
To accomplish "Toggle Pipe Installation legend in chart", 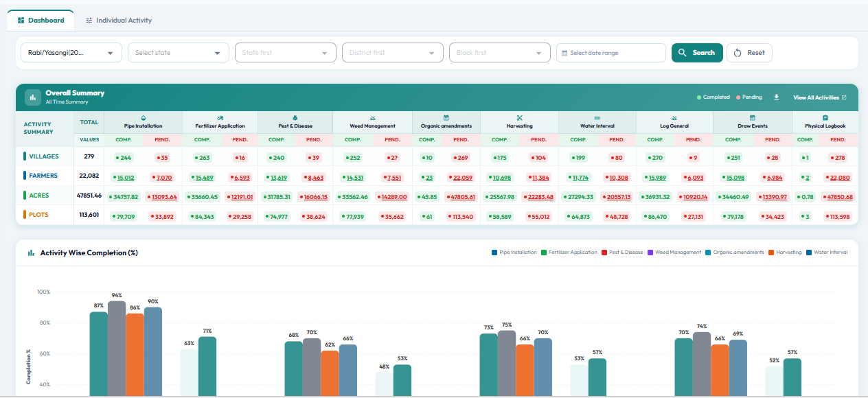I will point(514,253).
